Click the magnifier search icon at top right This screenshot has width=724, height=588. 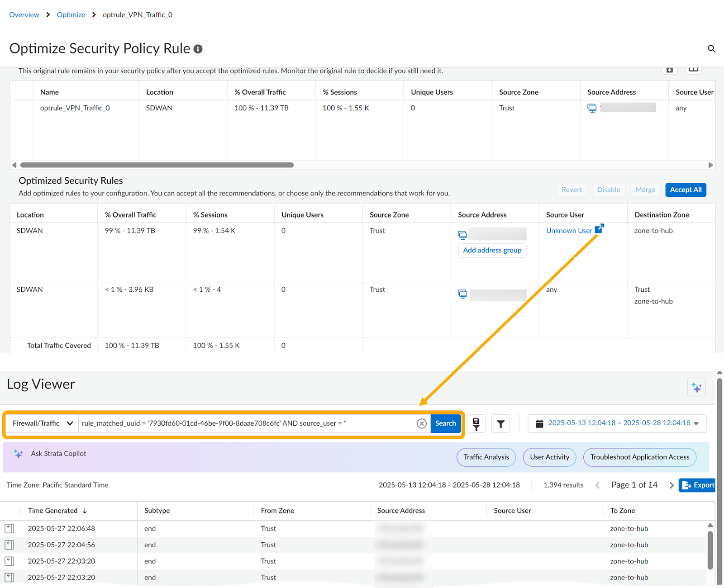[x=711, y=49]
